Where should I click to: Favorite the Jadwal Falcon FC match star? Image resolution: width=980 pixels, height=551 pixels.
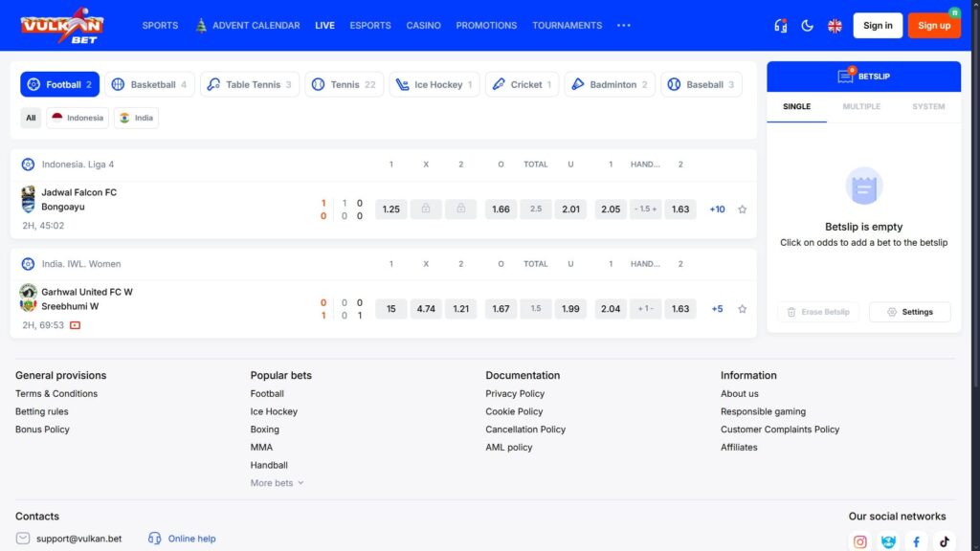point(742,209)
